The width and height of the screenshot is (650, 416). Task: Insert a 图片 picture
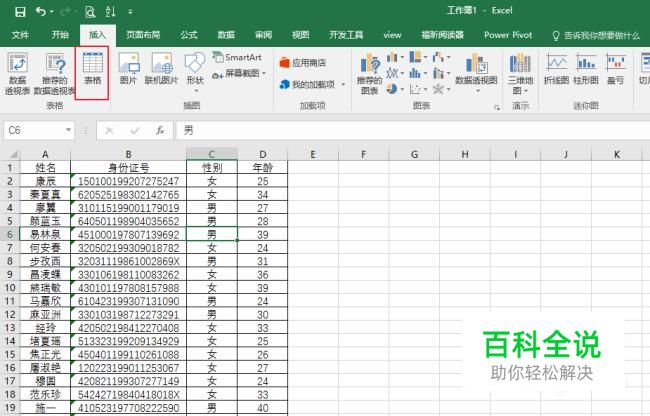coord(129,69)
